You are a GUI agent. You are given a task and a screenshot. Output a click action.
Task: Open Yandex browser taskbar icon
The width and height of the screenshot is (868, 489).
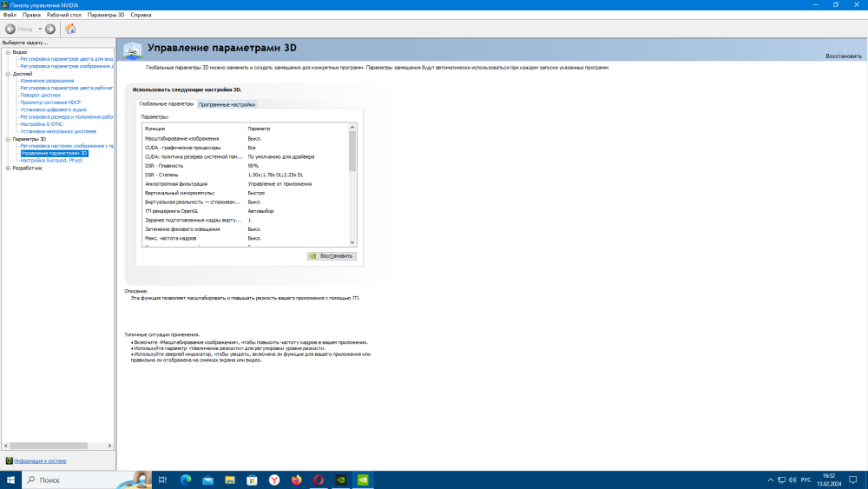pos(274,479)
